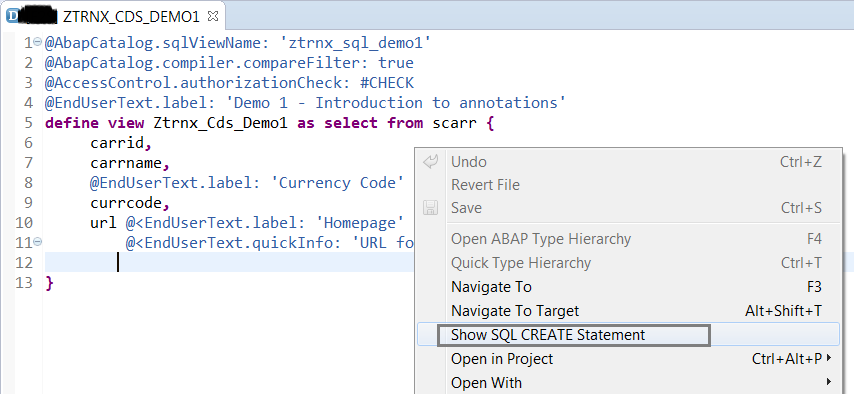Click the Save floppy disk icon

[x=430, y=208]
